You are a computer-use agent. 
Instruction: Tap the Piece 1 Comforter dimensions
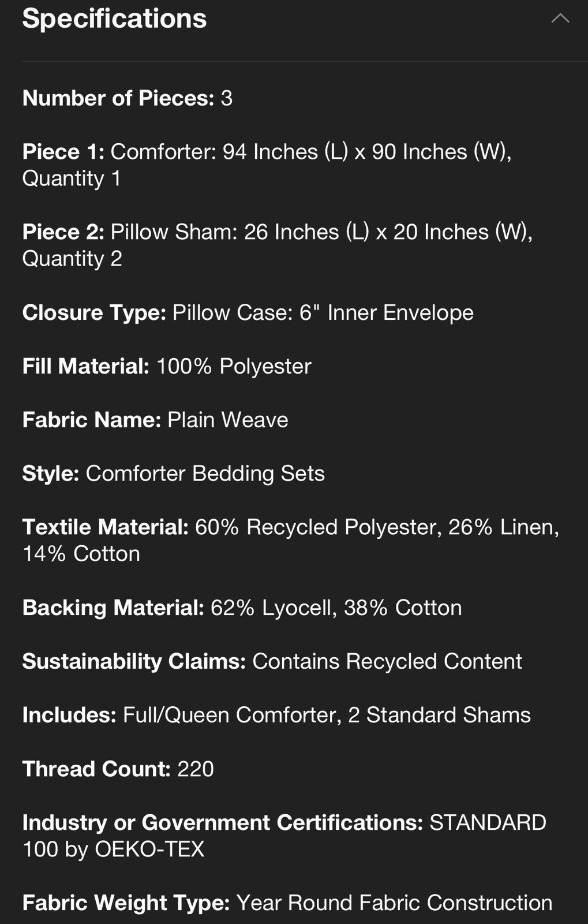pyautogui.click(x=267, y=165)
